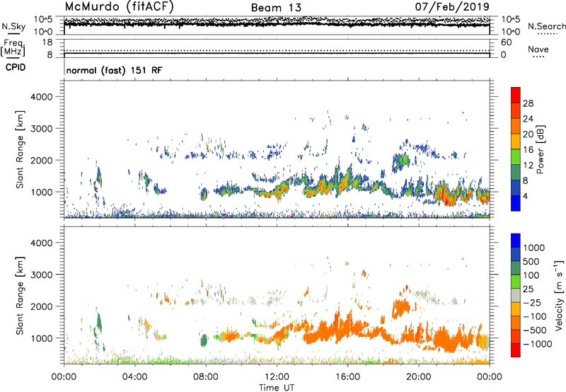Click the '3000' tick of the velocity panel
Image resolution: width=566 pixels, height=392 pixels.
click(42, 275)
